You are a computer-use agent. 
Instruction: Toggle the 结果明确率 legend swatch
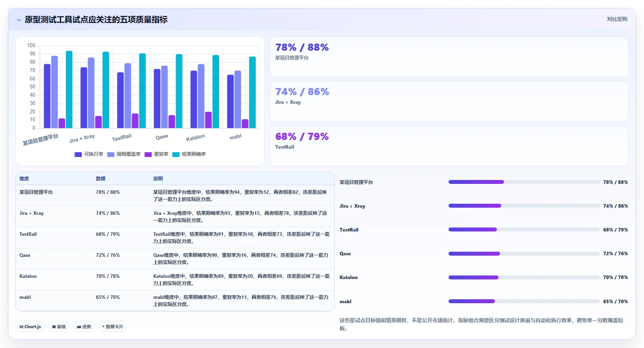176,155
